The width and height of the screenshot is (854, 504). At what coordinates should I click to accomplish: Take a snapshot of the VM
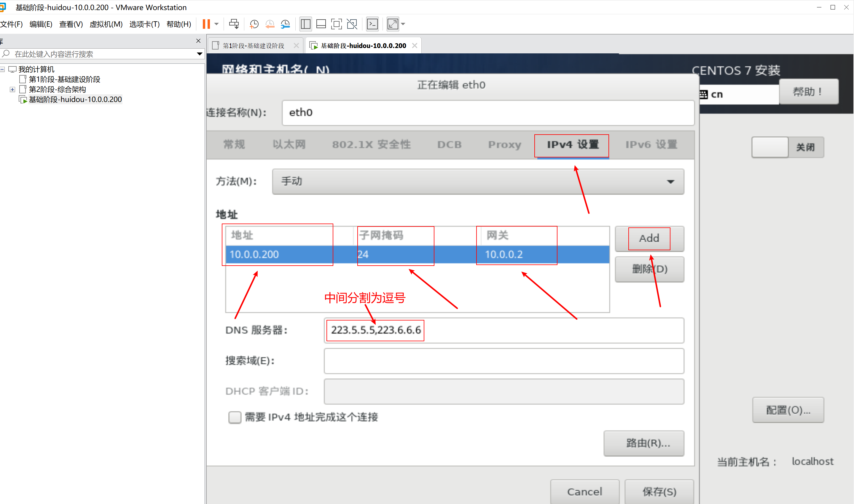click(x=254, y=24)
